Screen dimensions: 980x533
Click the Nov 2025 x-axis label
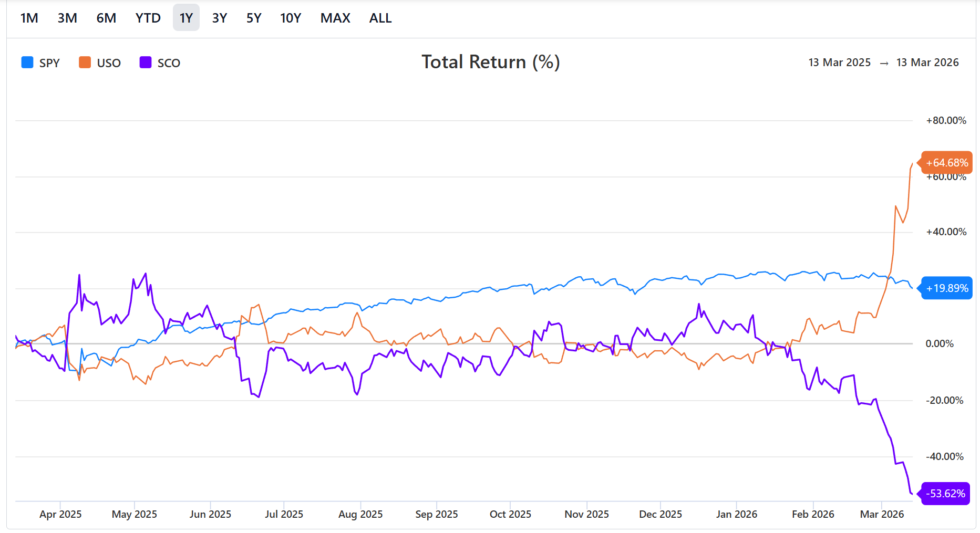click(587, 515)
